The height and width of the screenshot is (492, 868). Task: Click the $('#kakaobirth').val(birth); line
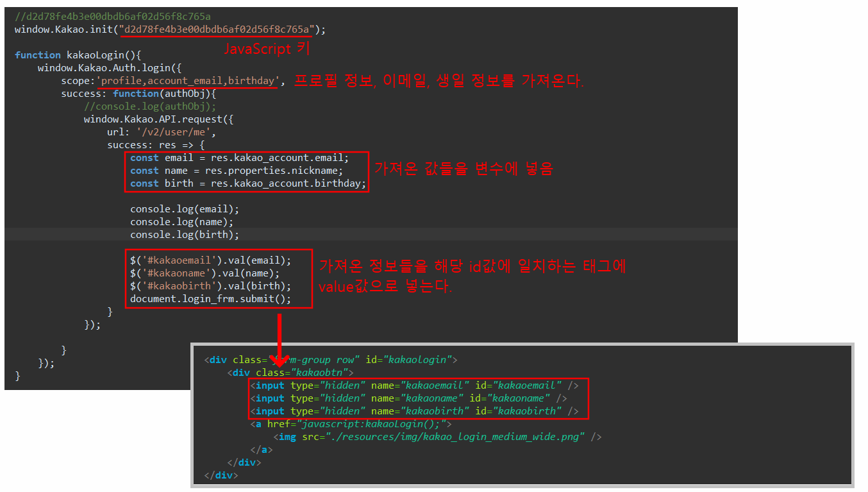(x=211, y=286)
